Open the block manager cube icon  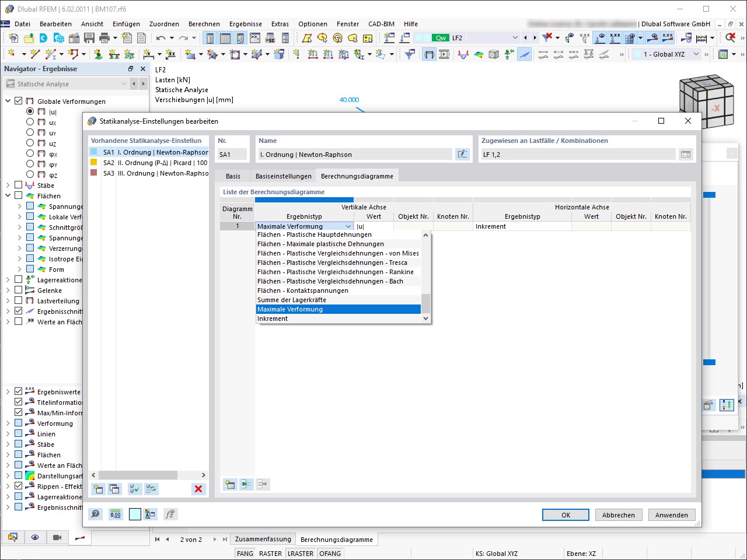click(59, 38)
